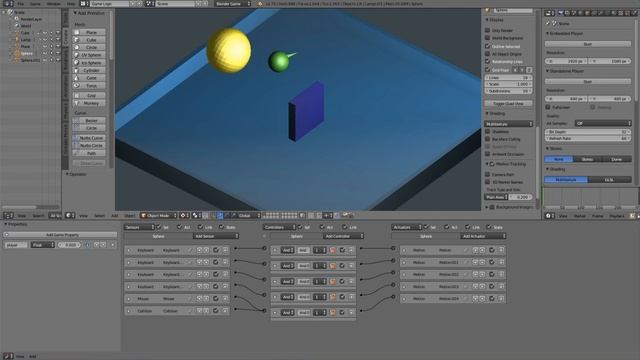The width and height of the screenshot is (640, 360).
Task: Open the Game menu
Action: [x=35, y=4]
